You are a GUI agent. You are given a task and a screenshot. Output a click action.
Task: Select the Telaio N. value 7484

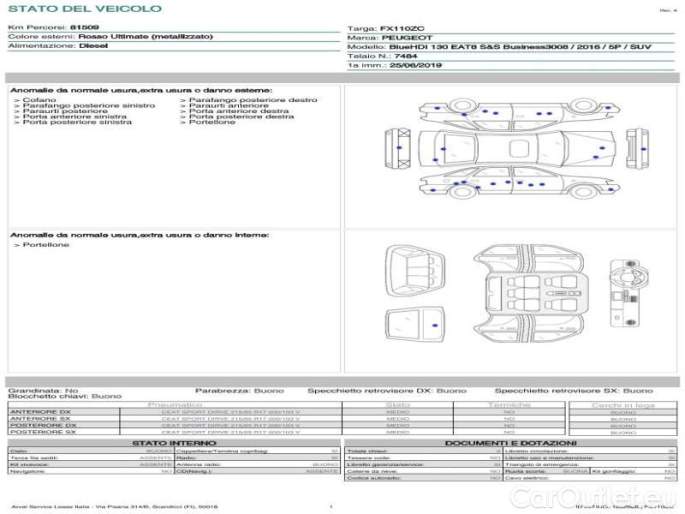[x=406, y=56]
